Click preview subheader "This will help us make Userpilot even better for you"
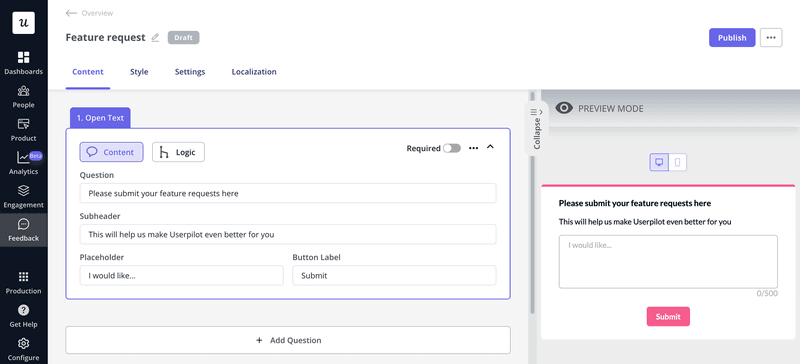 [645, 222]
